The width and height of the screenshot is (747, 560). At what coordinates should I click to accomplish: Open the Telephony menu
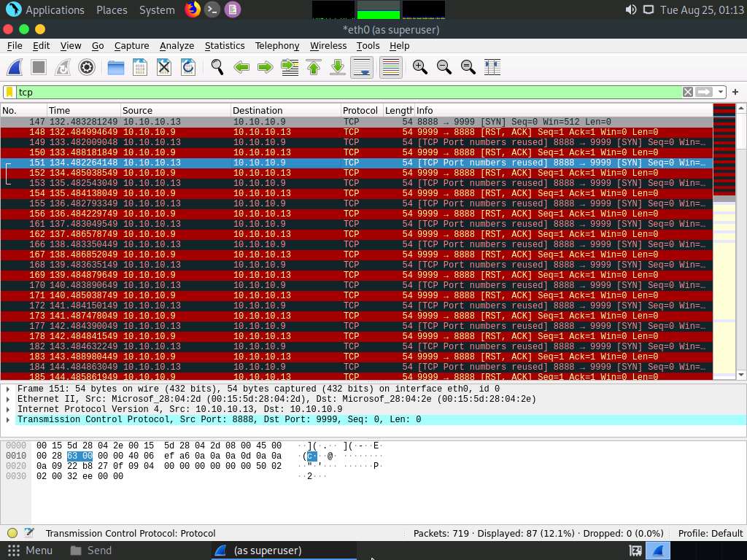coord(276,46)
